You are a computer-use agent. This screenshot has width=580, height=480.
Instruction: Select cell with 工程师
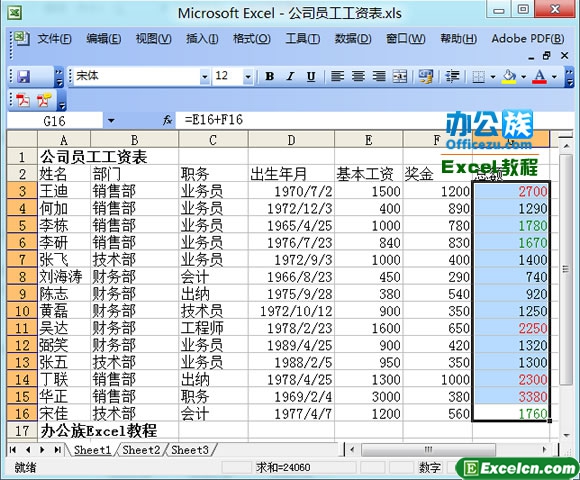(213, 328)
